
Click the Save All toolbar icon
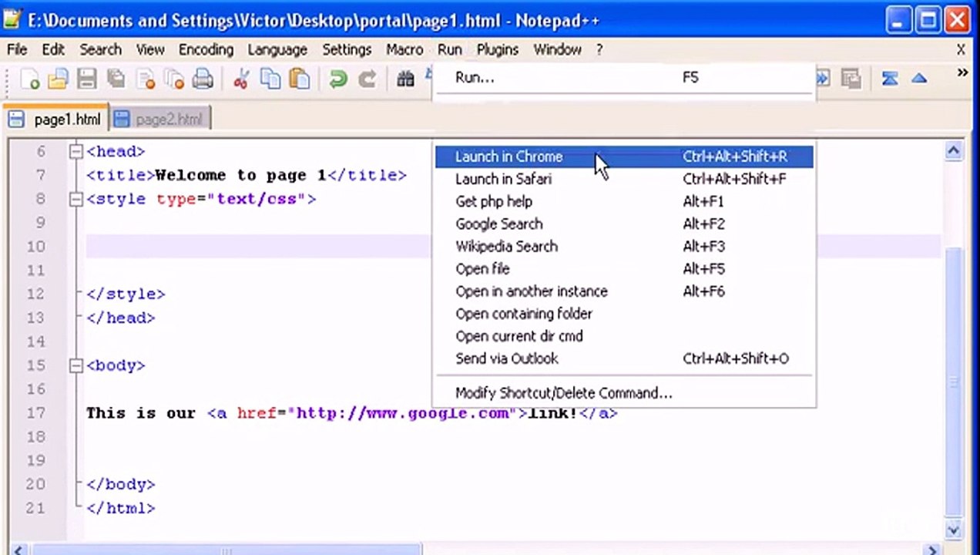click(x=116, y=79)
